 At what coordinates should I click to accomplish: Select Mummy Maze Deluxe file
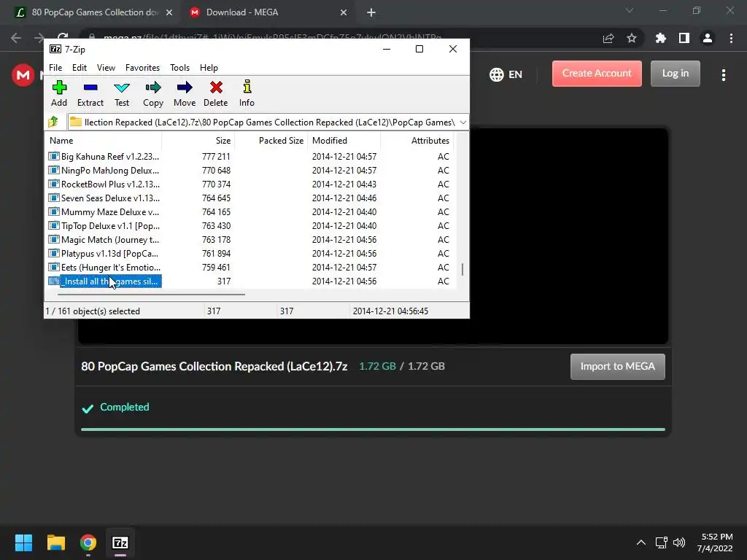point(110,212)
